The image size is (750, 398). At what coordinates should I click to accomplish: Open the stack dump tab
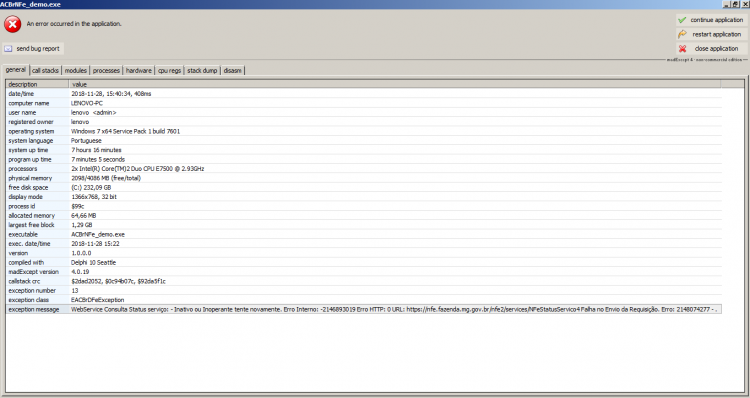point(202,71)
